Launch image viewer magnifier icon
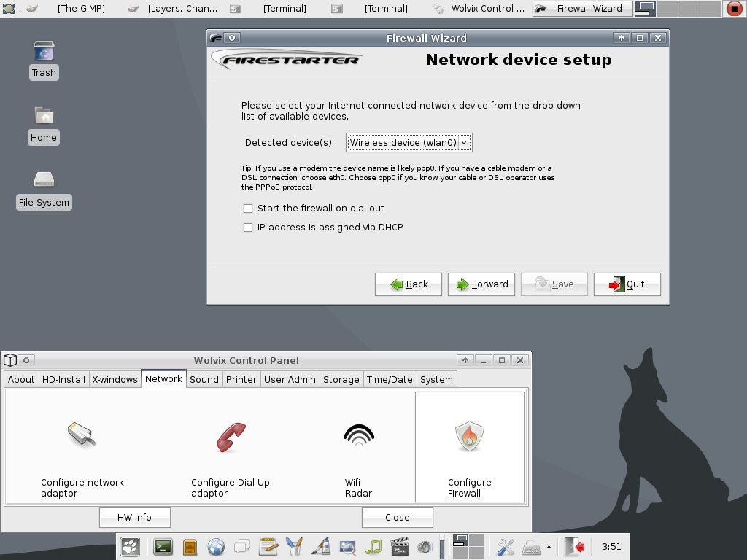Viewport: 747px width, 560px height. pyautogui.click(x=347, y=547)
